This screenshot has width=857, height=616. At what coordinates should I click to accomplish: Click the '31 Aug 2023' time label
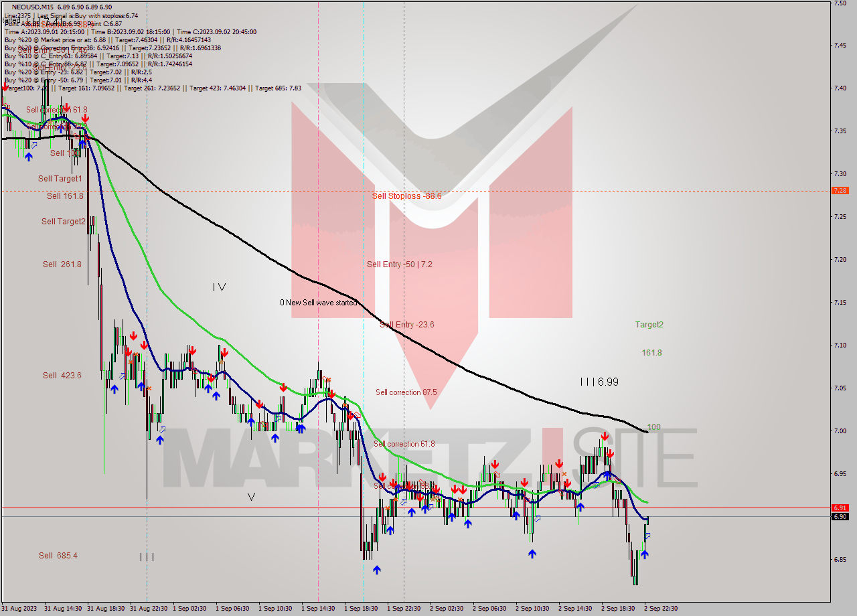pos(20,609)
